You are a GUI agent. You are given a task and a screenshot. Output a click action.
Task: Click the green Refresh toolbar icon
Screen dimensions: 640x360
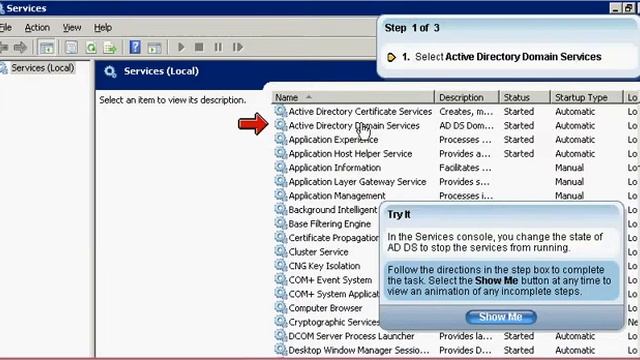point(91,47)
